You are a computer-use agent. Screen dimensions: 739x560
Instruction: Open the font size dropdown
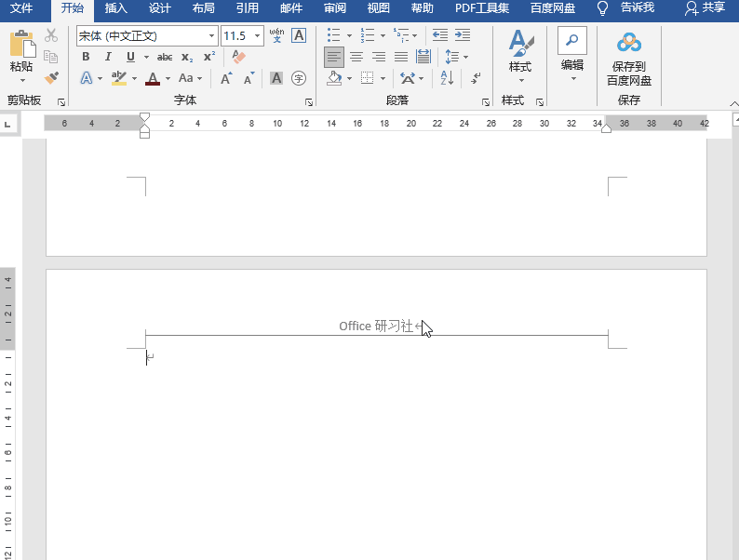tap(257, 36)
